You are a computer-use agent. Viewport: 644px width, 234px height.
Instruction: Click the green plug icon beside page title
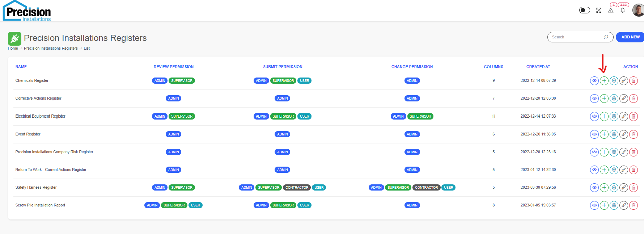(x=14, y=38)
